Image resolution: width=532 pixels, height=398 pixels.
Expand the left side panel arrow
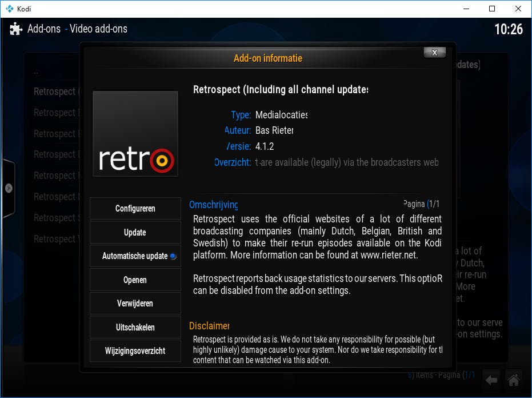click(x=9, y=188)
